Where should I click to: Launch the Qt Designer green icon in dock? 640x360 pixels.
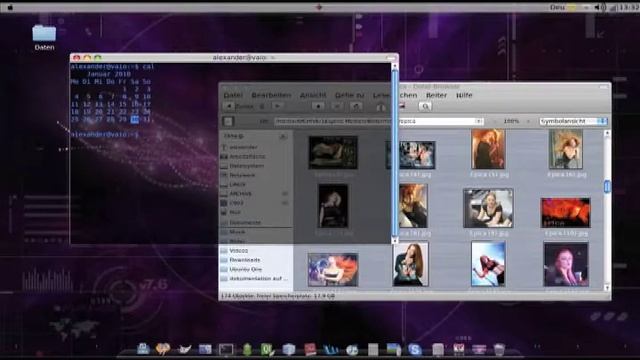(267, 349)
